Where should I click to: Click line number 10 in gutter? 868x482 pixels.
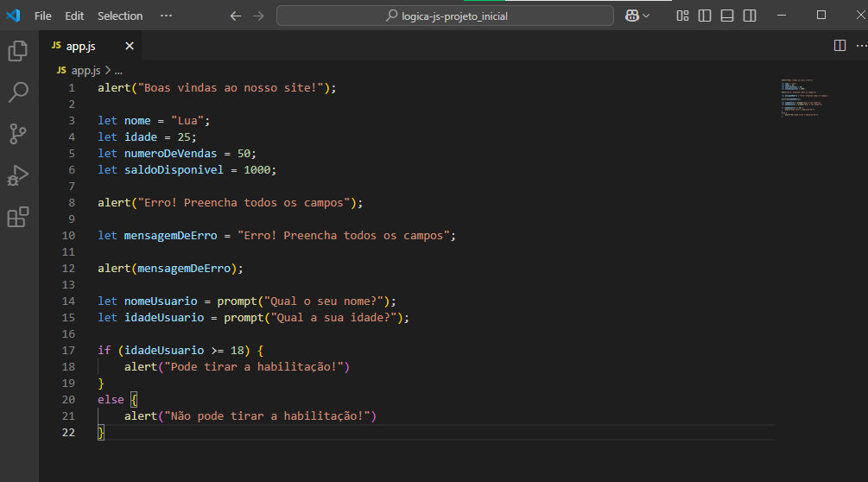click(68, 235)
